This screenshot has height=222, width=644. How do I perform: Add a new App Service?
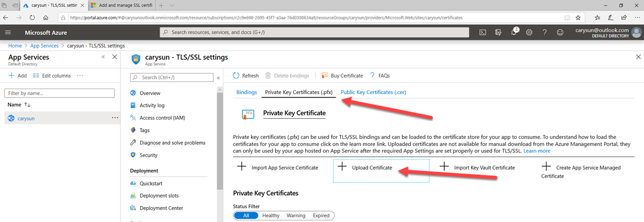click(x=17, y=75)
